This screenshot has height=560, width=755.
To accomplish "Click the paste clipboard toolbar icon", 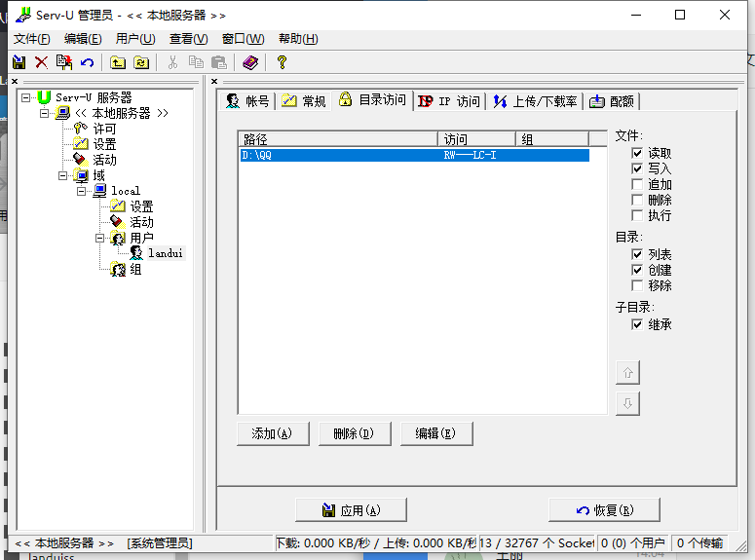I will [x=219, y=62].
